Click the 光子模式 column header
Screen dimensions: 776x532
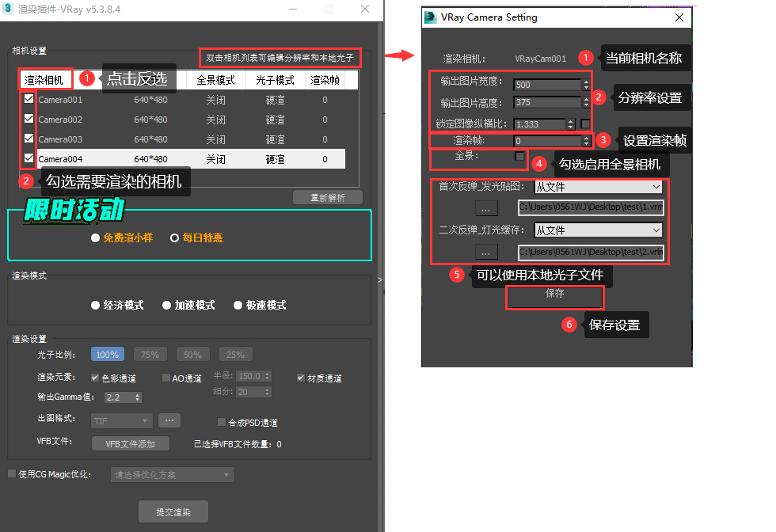(x=276, y=80)
